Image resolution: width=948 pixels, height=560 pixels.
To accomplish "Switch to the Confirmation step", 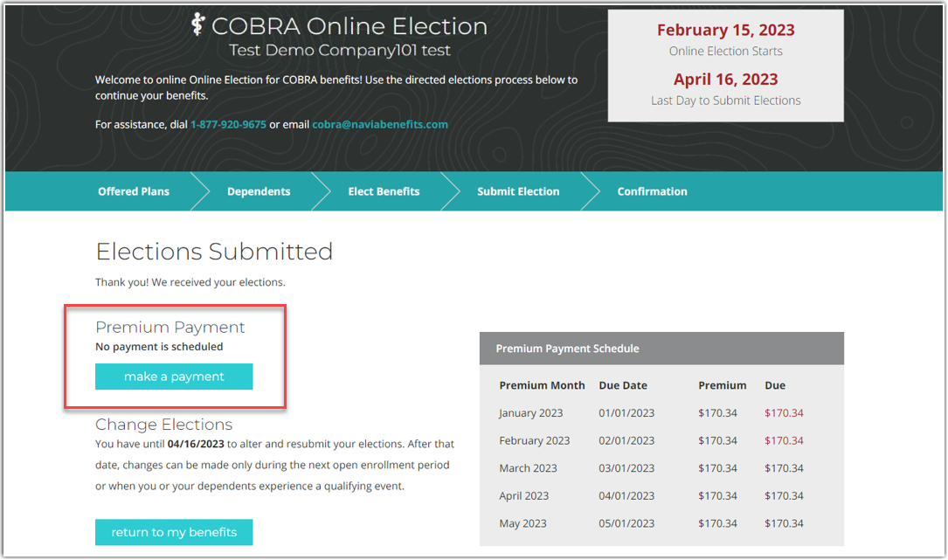I will tap(652, 191).
